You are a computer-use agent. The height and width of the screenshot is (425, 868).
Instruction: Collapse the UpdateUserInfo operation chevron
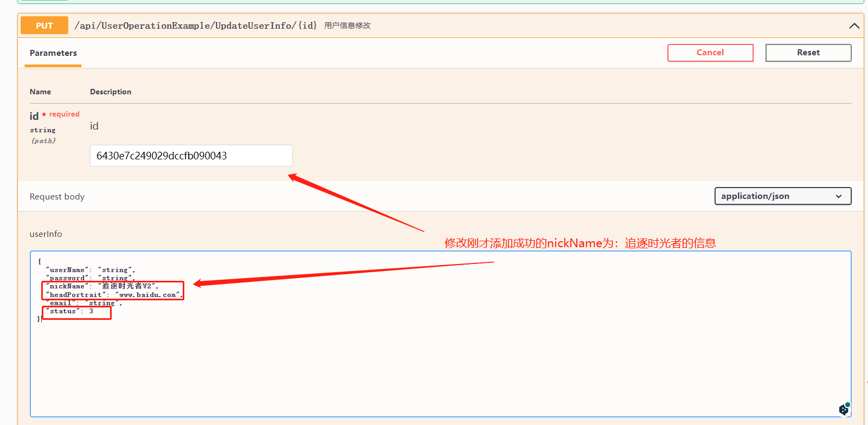[x=854, y=25]
